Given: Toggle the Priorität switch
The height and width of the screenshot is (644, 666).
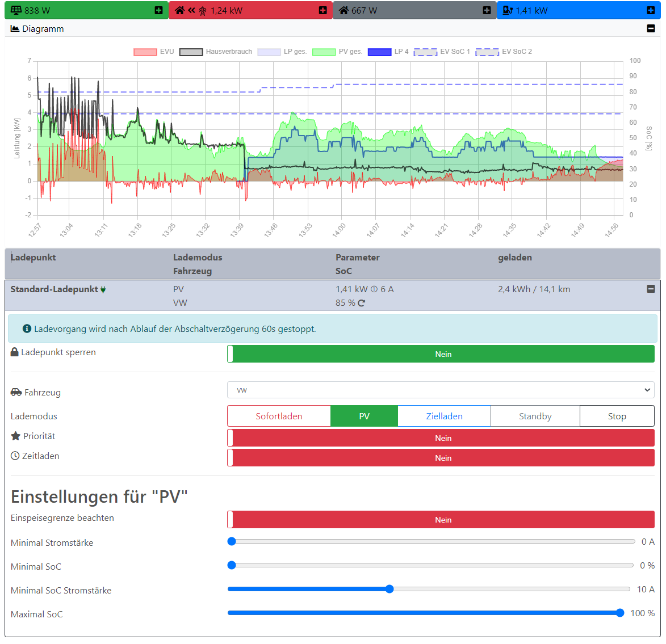Looking at the screenshot, I should pyautogui.click(x=441, y=438).
